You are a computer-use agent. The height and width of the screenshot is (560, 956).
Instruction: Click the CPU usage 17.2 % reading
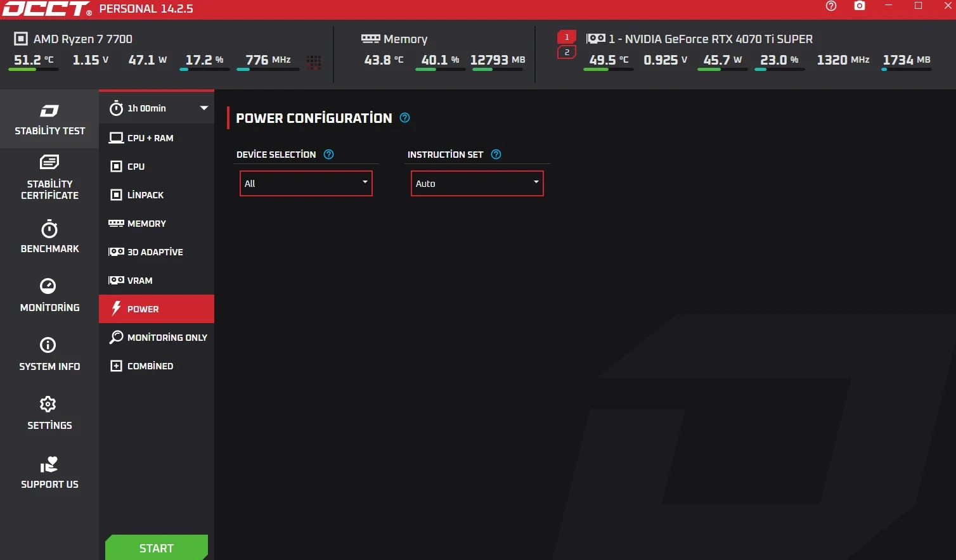pos(204,60)
